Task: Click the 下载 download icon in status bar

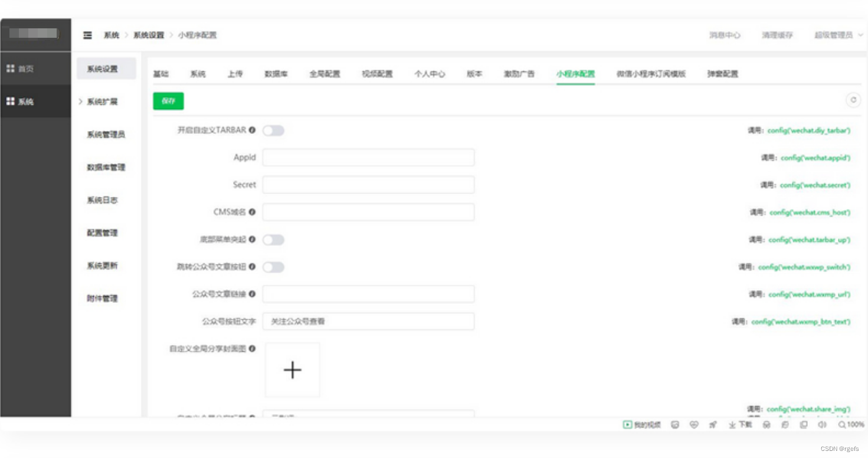Action: 740,425
